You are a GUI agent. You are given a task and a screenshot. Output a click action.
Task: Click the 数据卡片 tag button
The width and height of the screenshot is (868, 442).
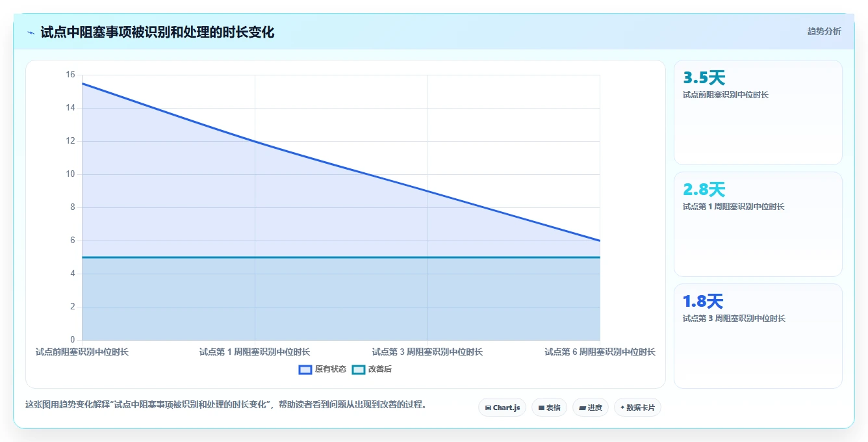(x=637, y=408)
